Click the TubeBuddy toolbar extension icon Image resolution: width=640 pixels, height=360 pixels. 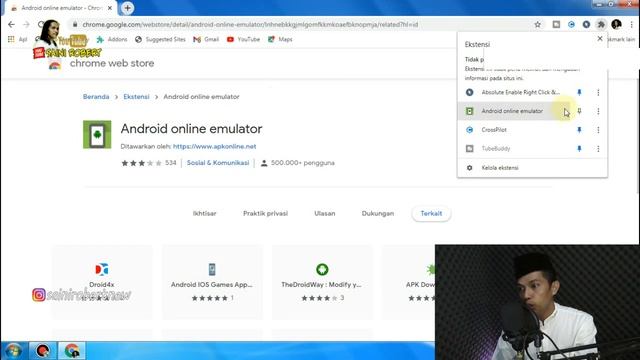[556, 24]
